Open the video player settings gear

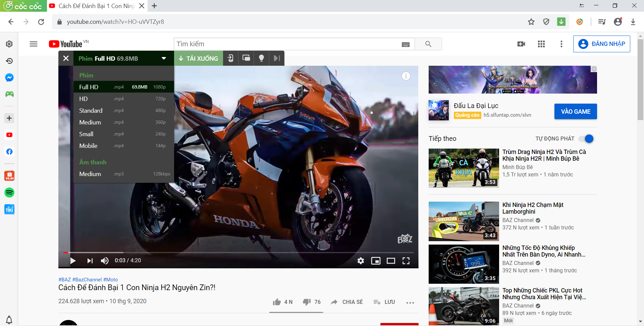coord(361,261)
